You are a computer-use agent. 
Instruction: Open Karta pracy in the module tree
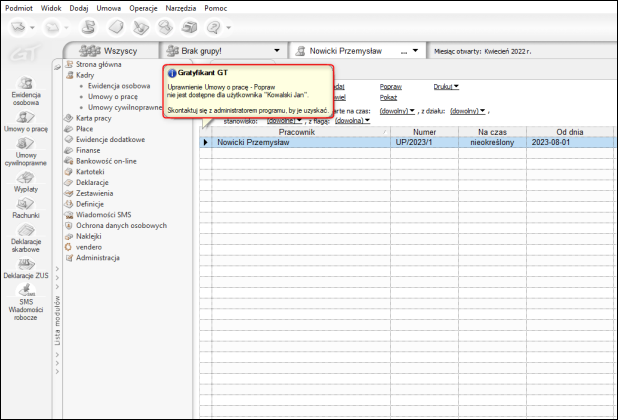pyautogui.click(x=93, y=118)
